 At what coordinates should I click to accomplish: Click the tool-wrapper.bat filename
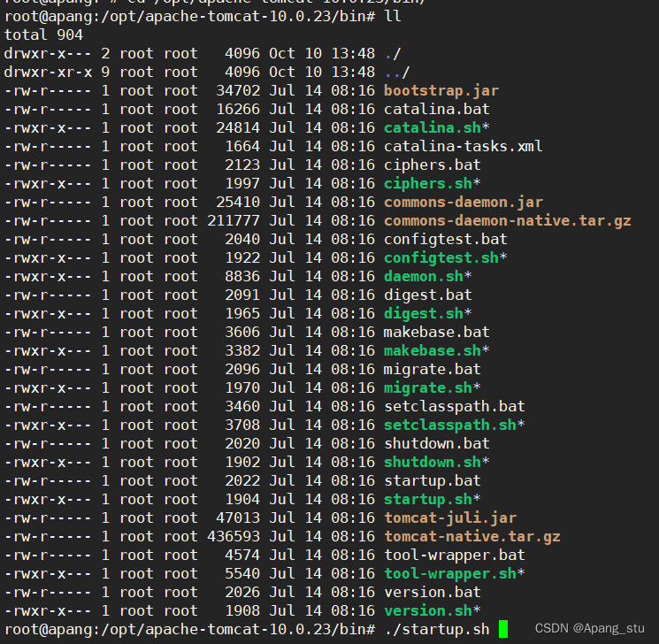click(455, 555)
